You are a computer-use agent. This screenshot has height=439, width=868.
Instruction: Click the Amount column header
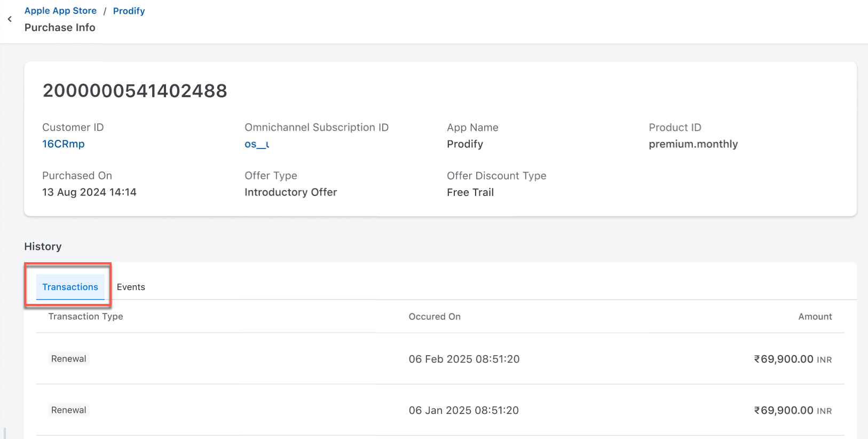click(x=815, y=317)
